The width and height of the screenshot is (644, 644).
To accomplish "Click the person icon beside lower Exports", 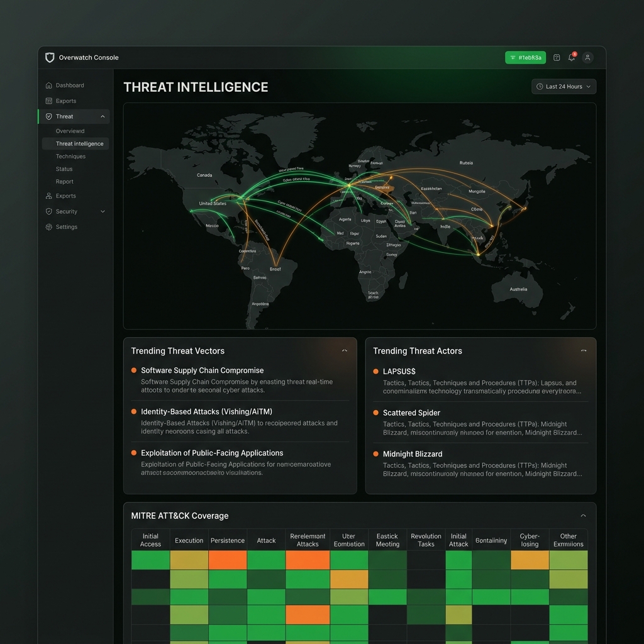I will (49, 196).
